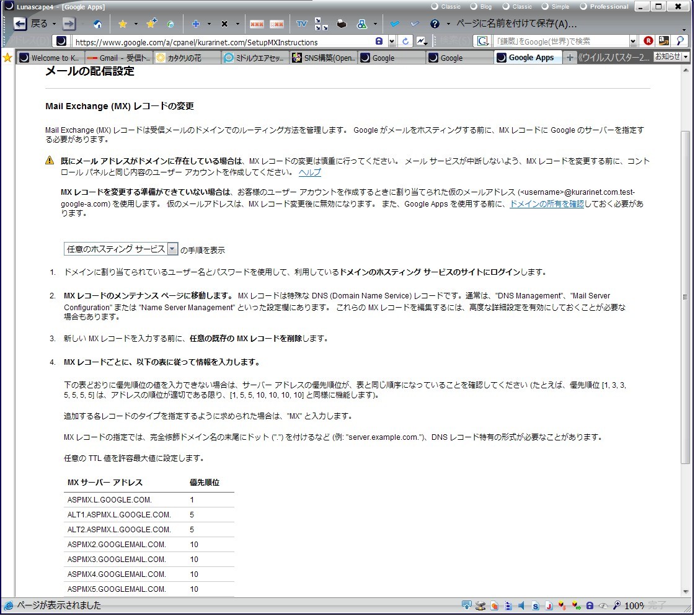Image resolution: width=695 pixels, height=616 pixels.
Task: Close tab using the black X toolbar icon
Action: coord(224,24)
